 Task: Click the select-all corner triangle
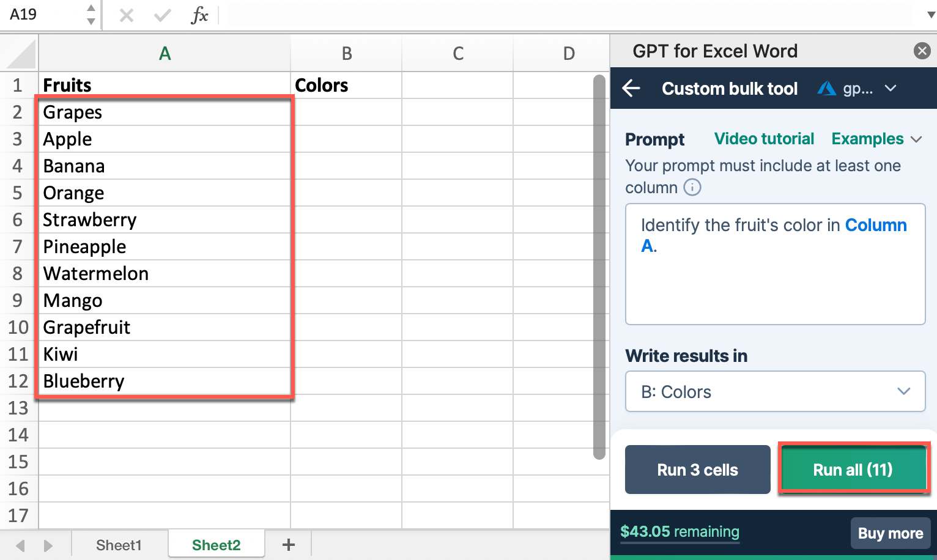coord(21,54)
